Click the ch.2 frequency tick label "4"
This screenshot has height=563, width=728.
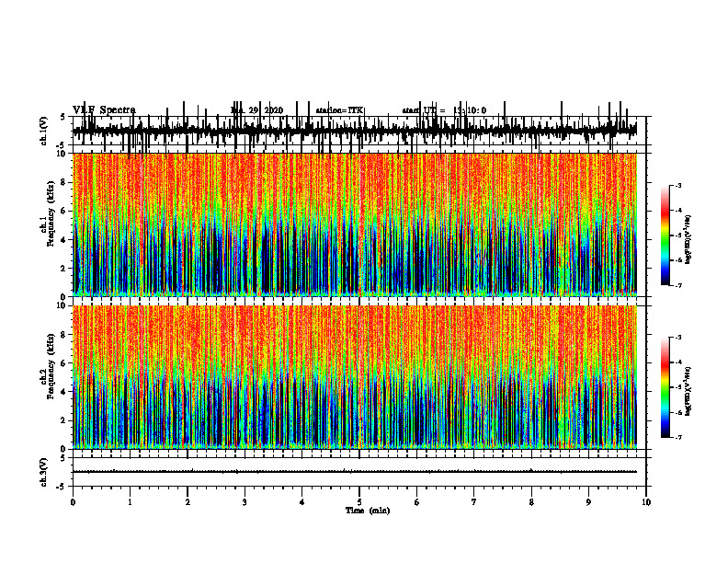coord(64,392)
